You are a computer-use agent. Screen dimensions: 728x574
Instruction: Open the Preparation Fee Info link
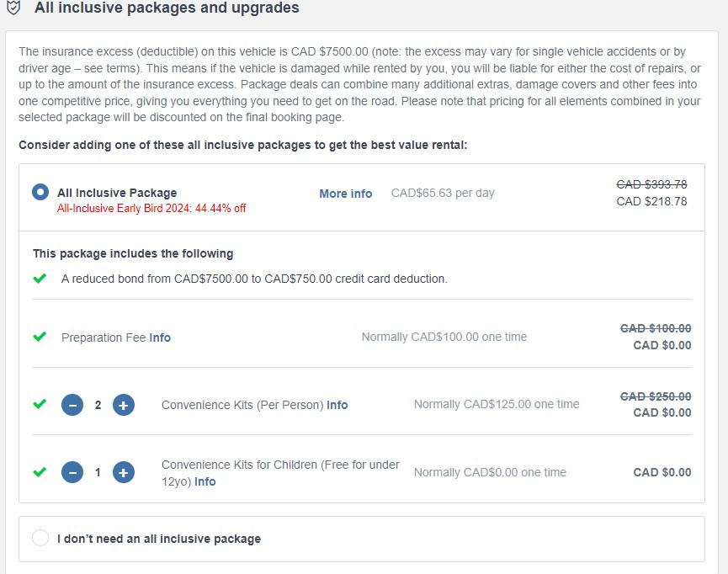pos(160,337)
